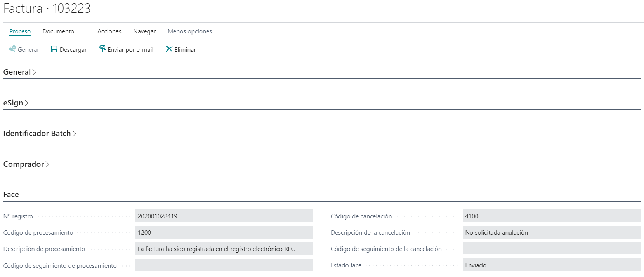Viewport: 644px width, 277px height.
Task: Click the Eliminar X icon
Action: pyautogui.click(x=169, y=49)
